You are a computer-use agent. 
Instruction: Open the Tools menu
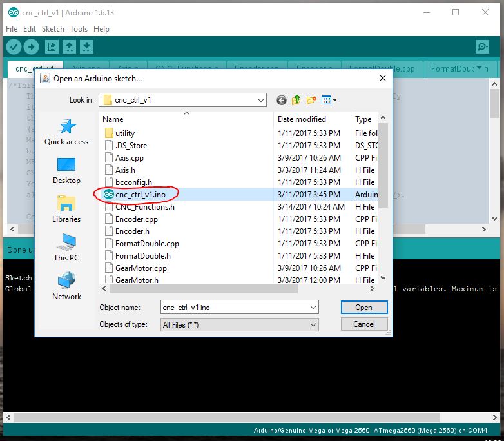click(x=79, y=29)
